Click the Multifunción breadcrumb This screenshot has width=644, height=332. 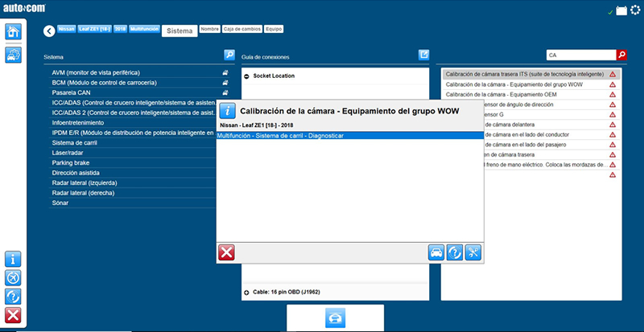click(144, 29)
